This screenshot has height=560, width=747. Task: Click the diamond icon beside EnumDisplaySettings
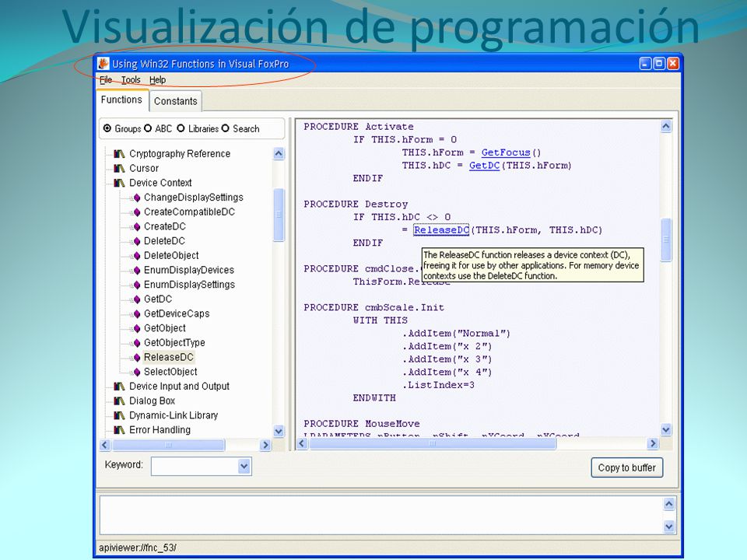[137, 285]
